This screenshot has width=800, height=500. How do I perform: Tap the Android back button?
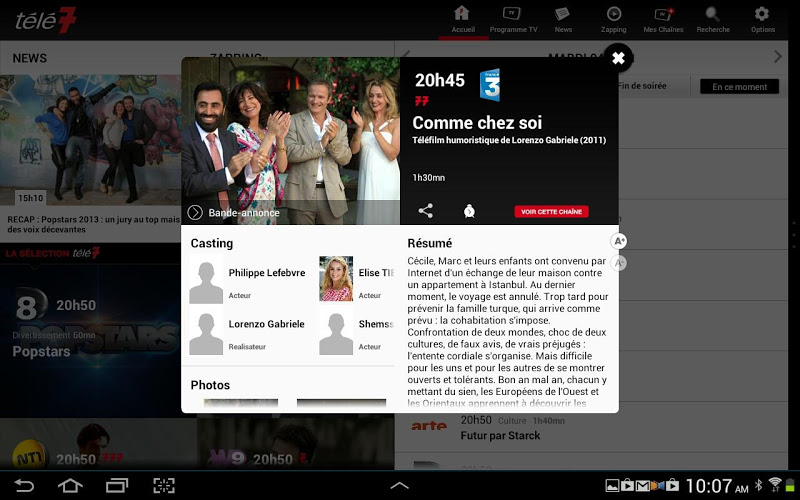coord(23,485)
